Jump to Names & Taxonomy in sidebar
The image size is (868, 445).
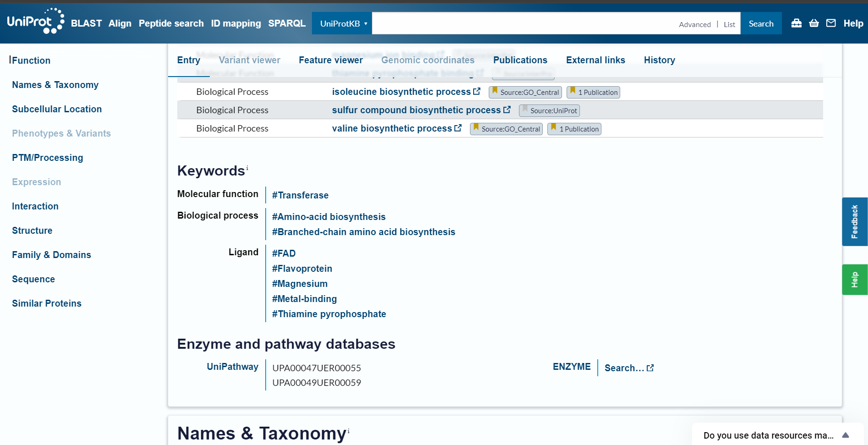55,85
